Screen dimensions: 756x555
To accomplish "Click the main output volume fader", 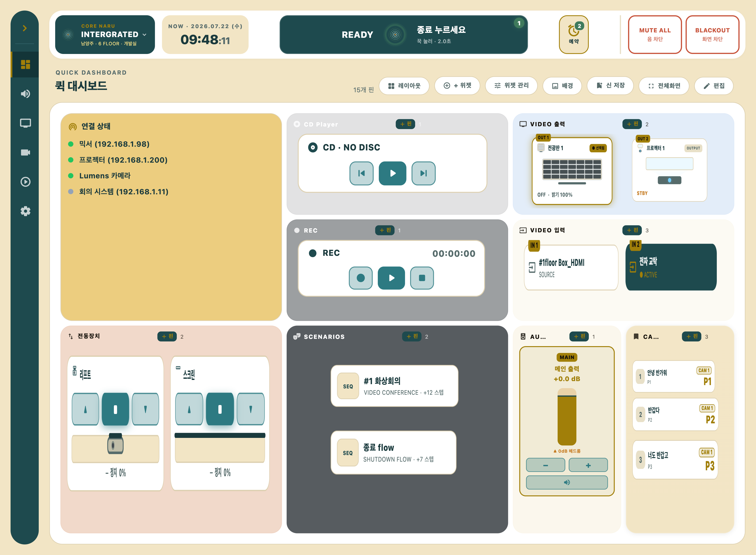I will [x=567, y=417].
